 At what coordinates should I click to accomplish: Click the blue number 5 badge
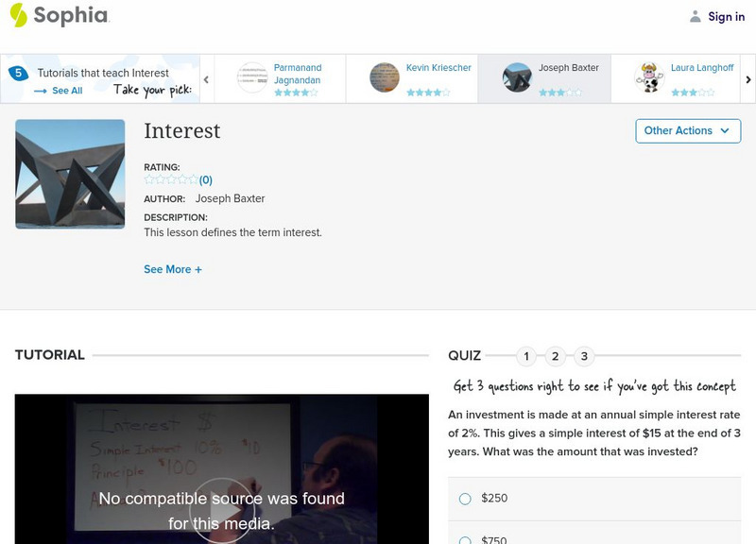18,73
